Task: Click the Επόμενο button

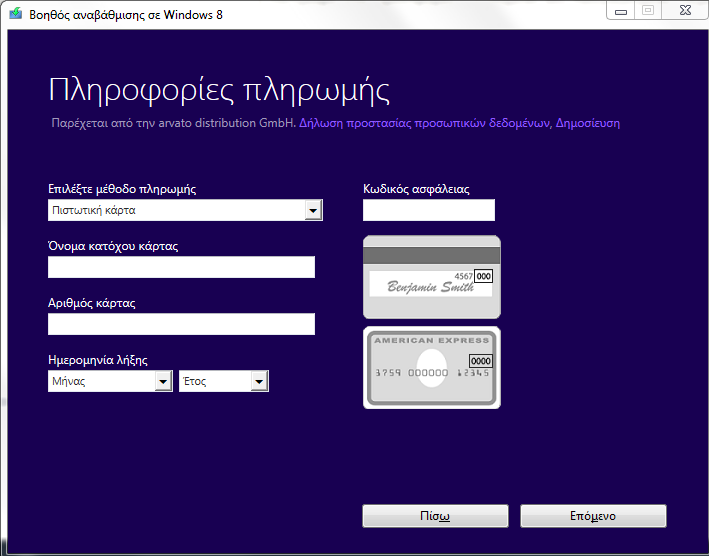Action: click(x=593, y=516)
